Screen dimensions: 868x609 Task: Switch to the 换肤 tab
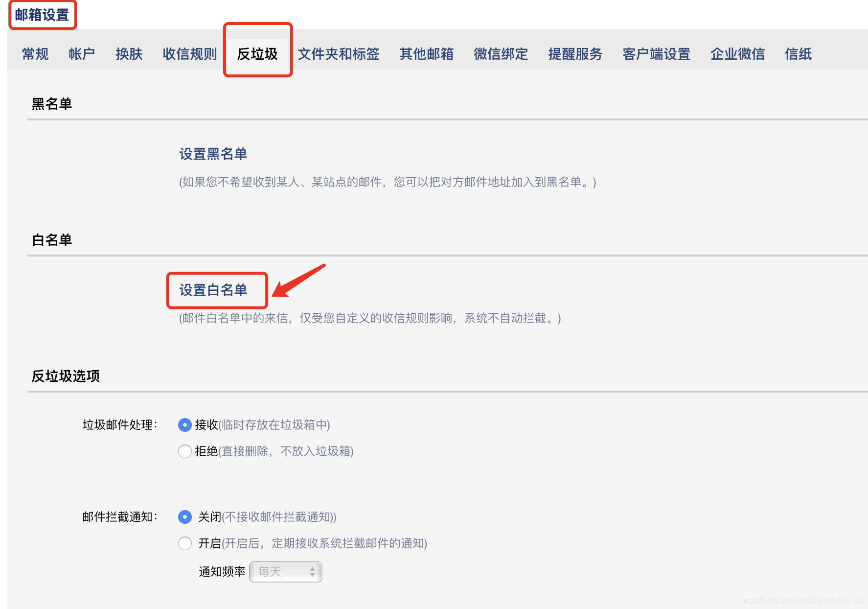click(129, 54)
